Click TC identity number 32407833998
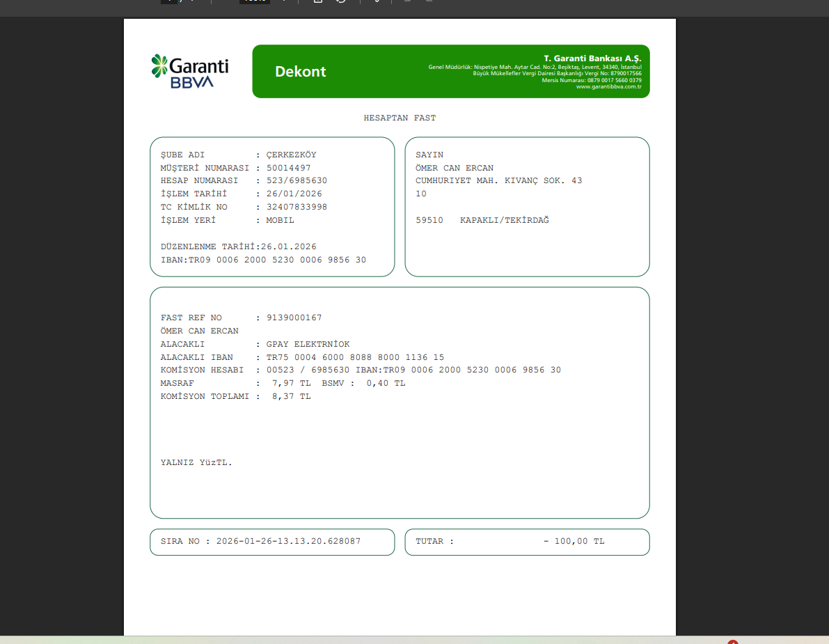The height and width of the screenshot is (644, 829). click(x=297, y=207)
